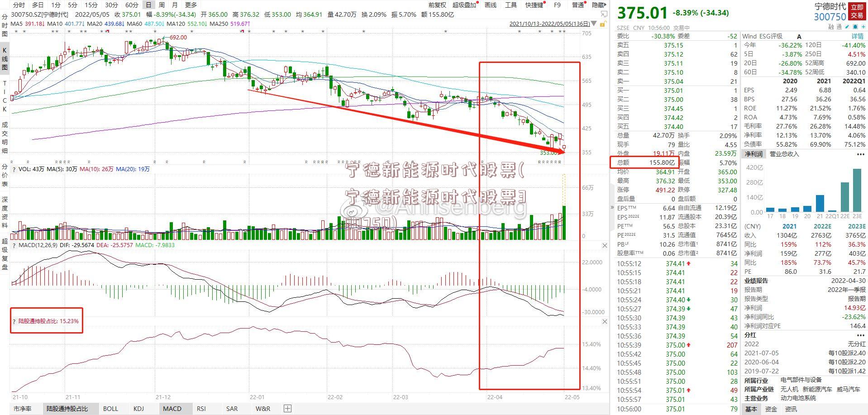Image resolution: width=868 pixels, height=415 pixels.
Task: Open 更多 periods dropdown
Action: (191, 5)
